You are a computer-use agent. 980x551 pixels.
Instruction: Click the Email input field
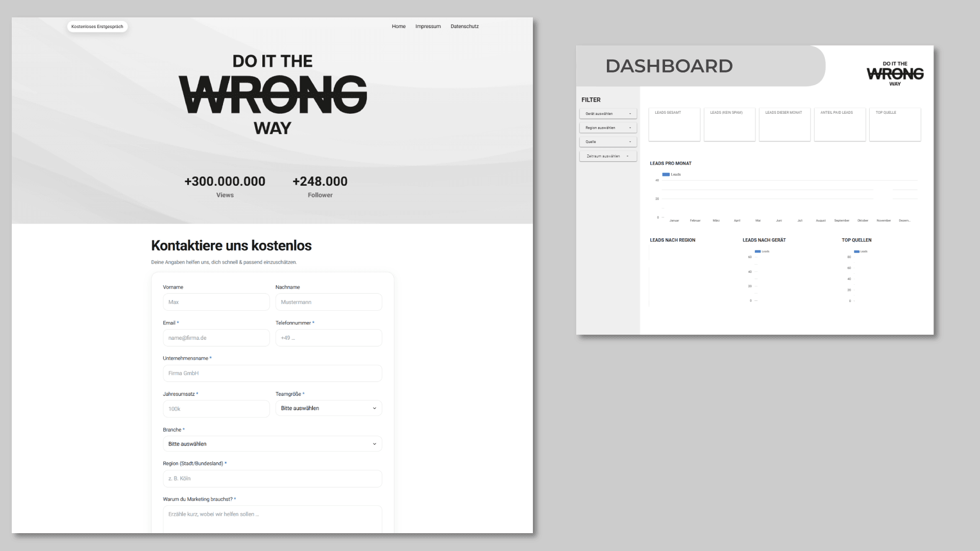pyautogui.click(x=216, y=337)
